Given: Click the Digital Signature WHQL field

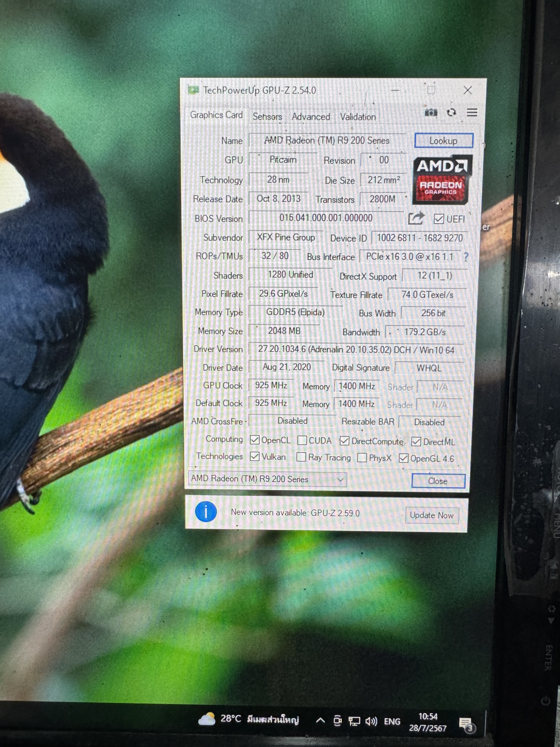Looking at the screenshot, I should click(x=429, y=368).
